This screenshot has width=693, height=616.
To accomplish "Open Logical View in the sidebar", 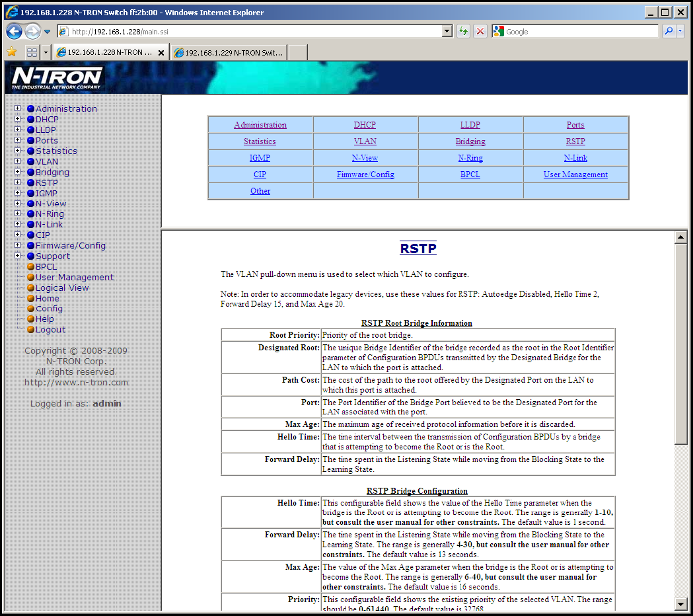I will tap(62, 288).
